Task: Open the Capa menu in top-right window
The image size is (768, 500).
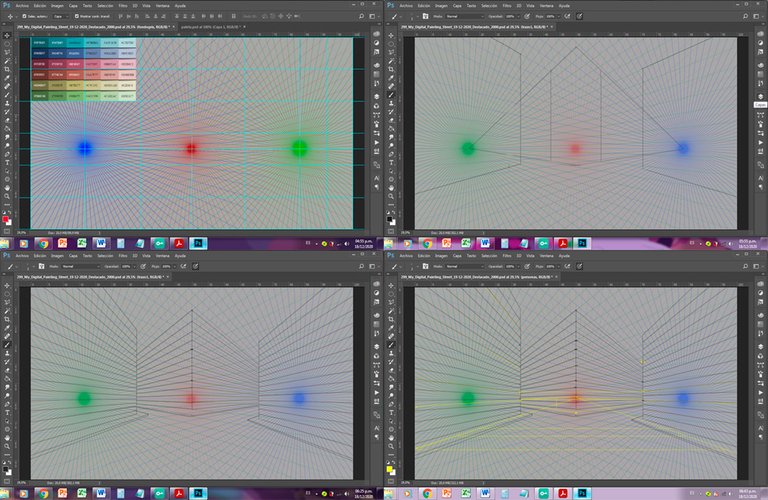Action: pos(457,6)
